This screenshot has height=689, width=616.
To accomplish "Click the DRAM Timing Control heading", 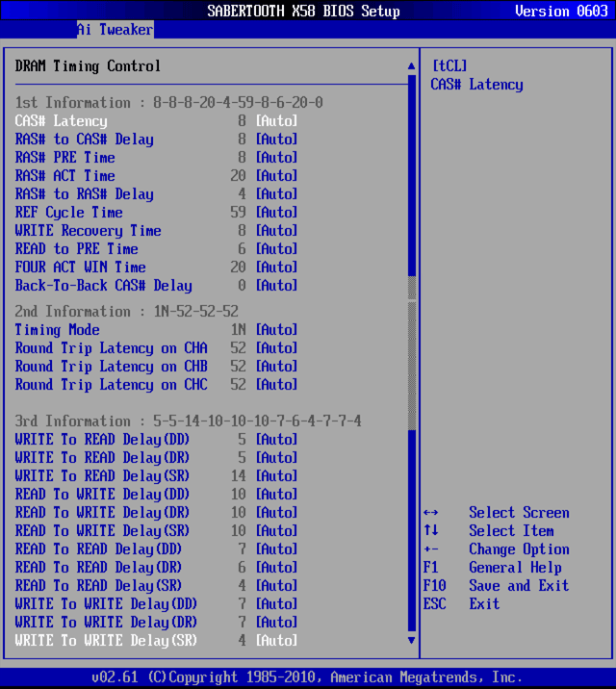I will [x=88, y=65].
